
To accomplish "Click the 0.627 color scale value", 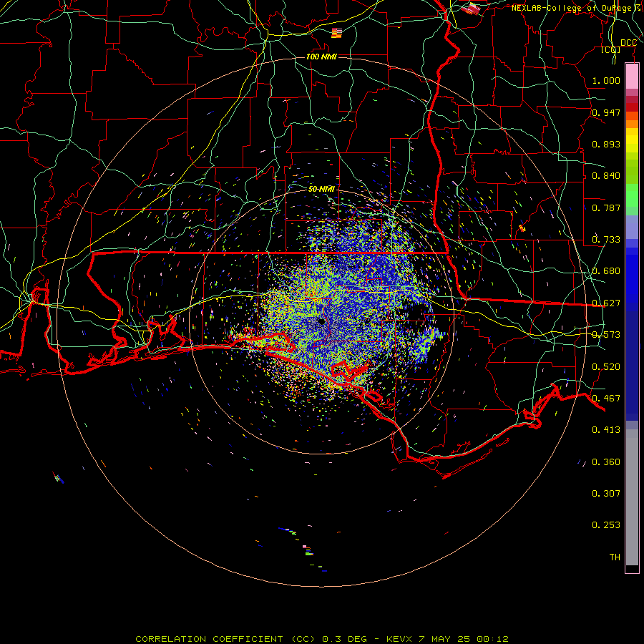I will 606,303.
